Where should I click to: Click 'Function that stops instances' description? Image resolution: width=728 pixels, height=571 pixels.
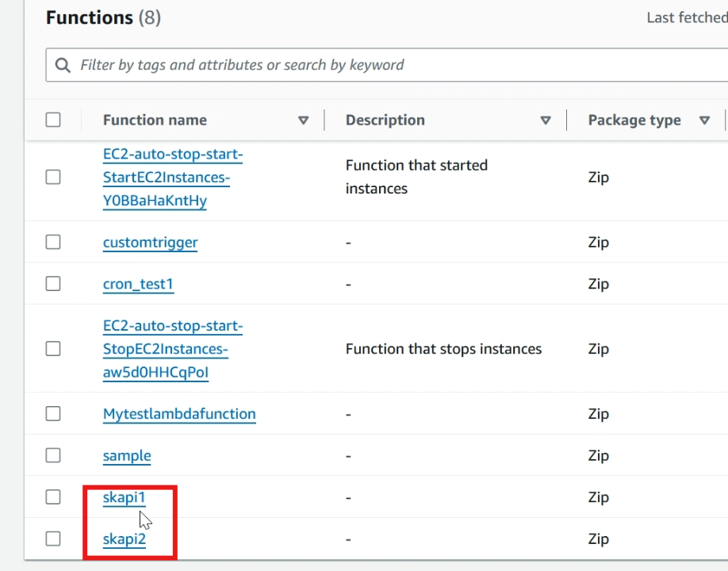pos(443,349)
